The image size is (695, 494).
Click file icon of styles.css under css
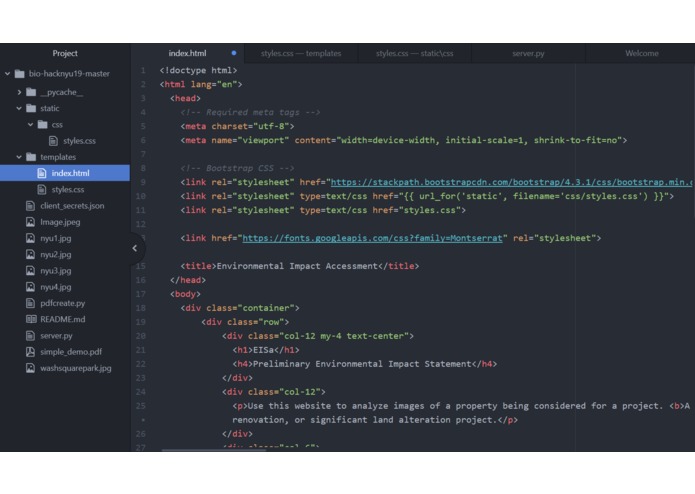point(54,141)
